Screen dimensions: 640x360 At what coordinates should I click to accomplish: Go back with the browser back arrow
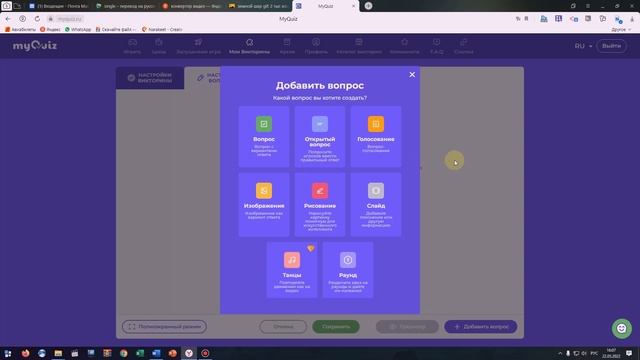(x=8, y=19)
